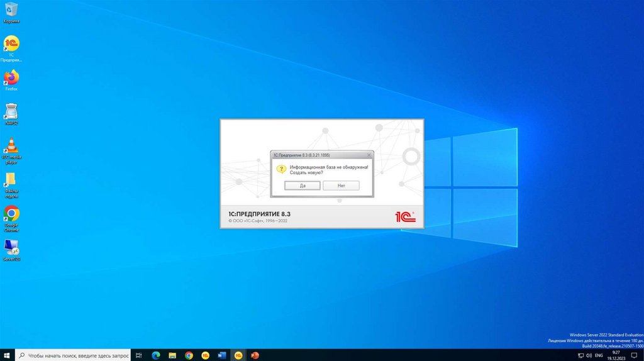Select the Server20 remote desktop shortcut
This screenshot has width=644, height=361.
11,250
